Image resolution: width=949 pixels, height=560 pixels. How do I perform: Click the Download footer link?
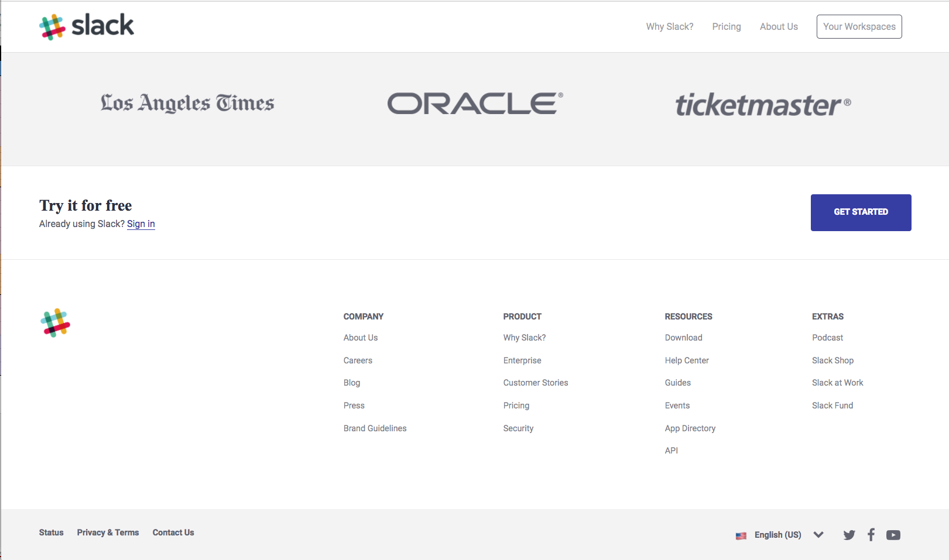(x=684, y=338)
